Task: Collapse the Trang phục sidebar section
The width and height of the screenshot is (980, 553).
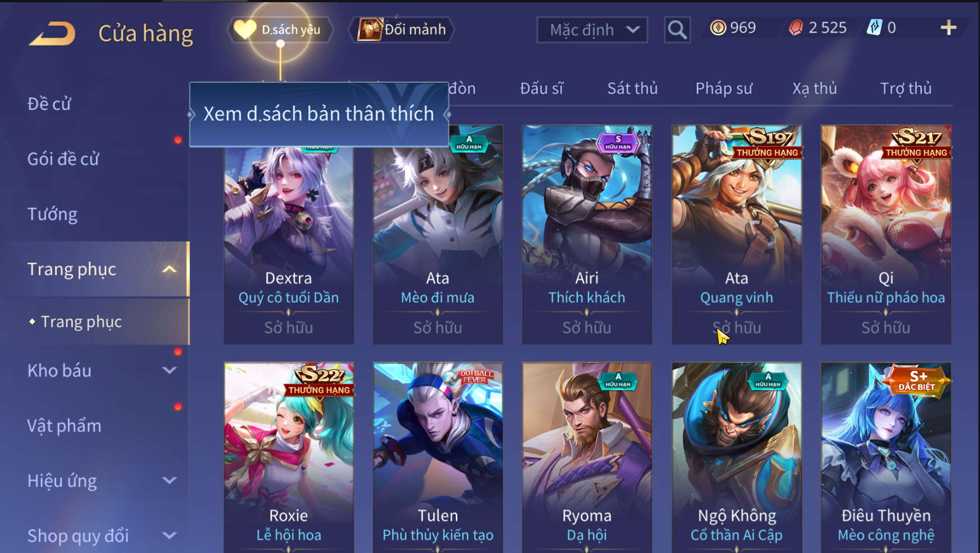Action: [x=169, y=269]
